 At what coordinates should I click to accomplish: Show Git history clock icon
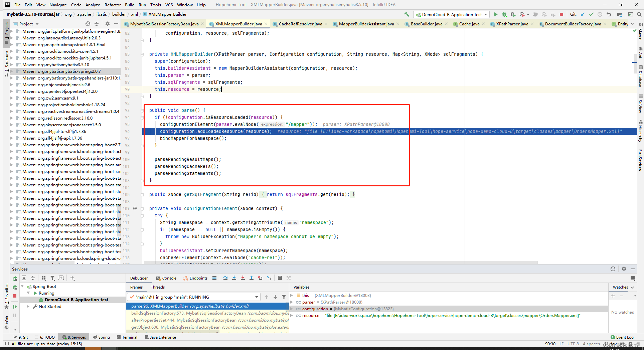(x=600, y=14)
